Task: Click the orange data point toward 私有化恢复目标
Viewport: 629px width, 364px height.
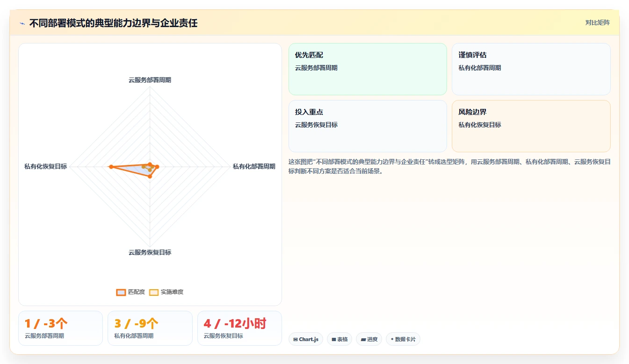Action: point(111,167)
